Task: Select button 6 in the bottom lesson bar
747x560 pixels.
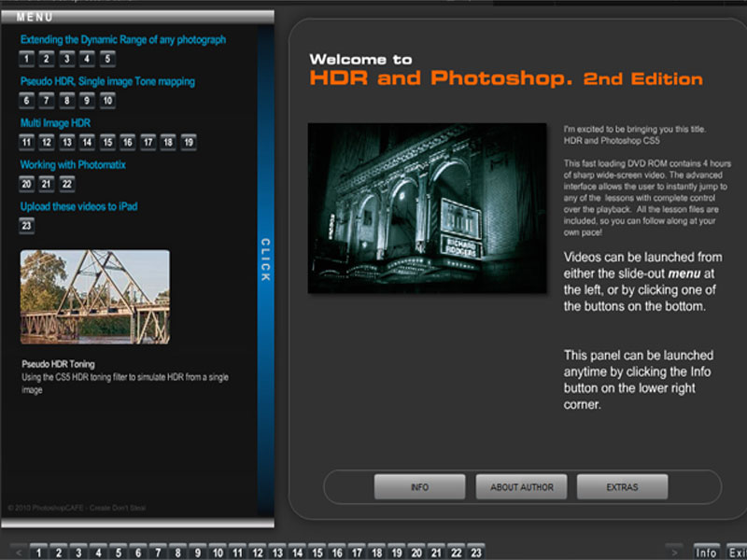Action: [x=138, y=553]
